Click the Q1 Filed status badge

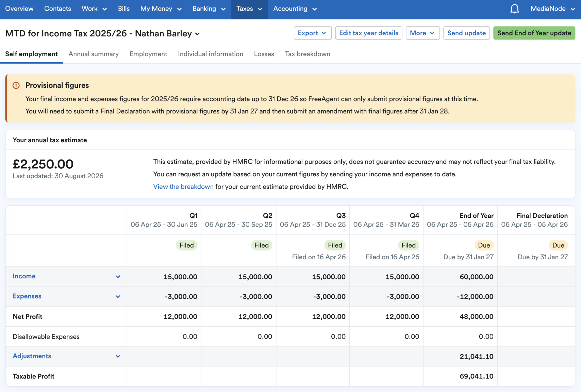click(x=186, y=245)
